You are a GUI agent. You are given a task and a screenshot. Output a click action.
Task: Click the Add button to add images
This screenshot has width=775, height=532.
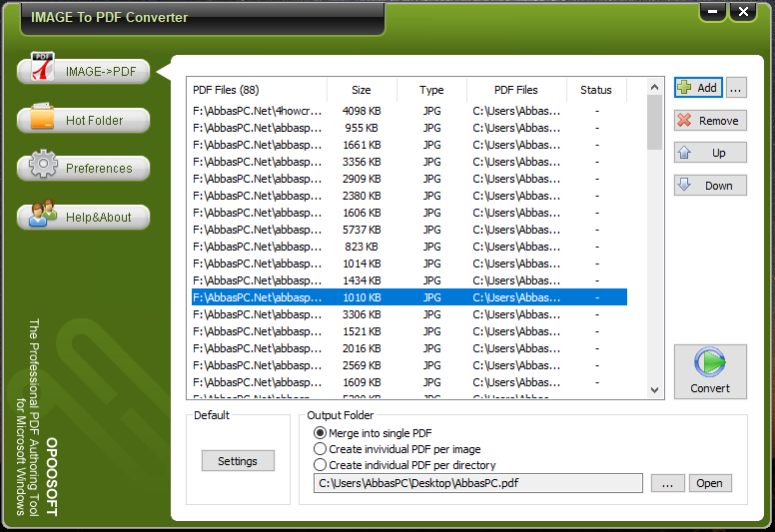point(698,88)
